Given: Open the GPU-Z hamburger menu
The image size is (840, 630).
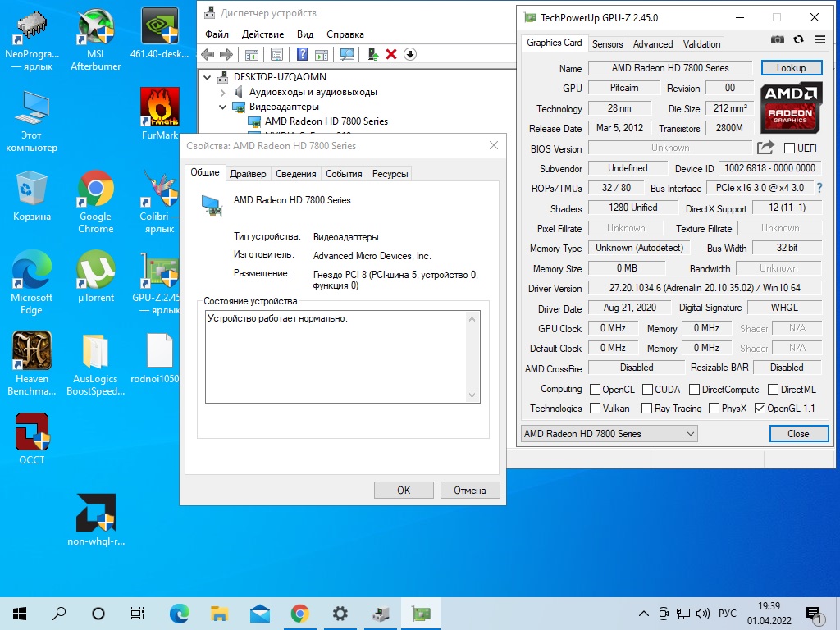Looking at the screenshot, I should (x=819, y=39).
